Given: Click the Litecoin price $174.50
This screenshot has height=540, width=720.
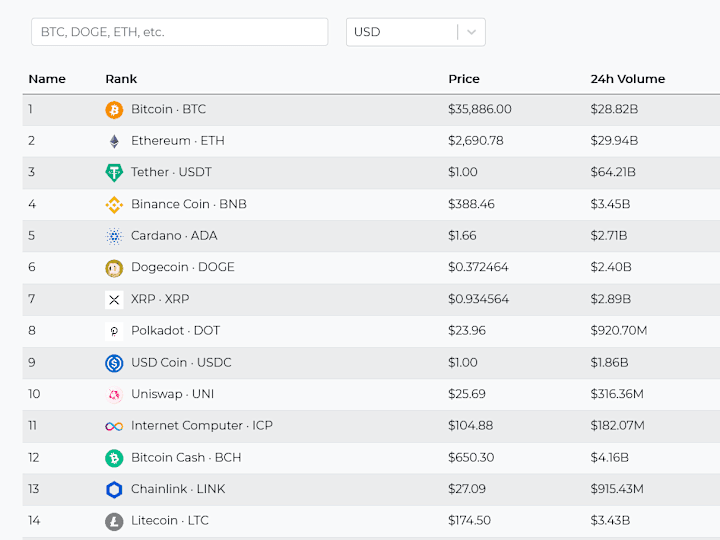Looking at the screenshot, I should tap(469, 521).
